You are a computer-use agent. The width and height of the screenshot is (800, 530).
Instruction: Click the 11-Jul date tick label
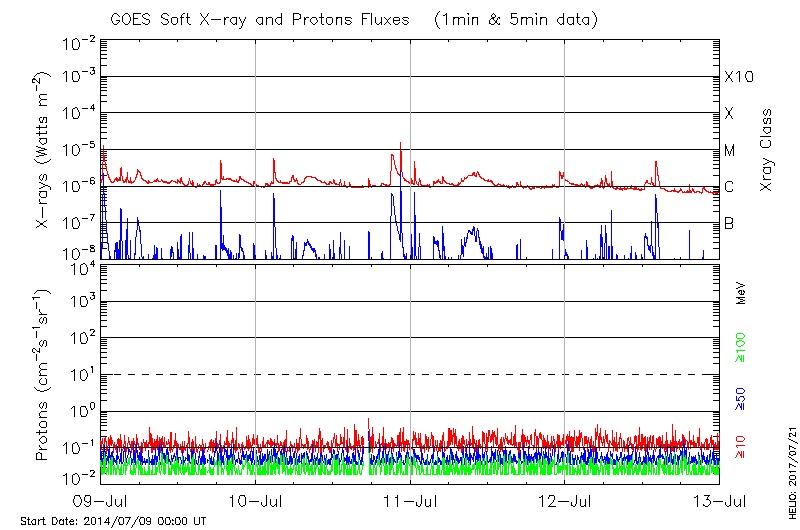[411, 500]
